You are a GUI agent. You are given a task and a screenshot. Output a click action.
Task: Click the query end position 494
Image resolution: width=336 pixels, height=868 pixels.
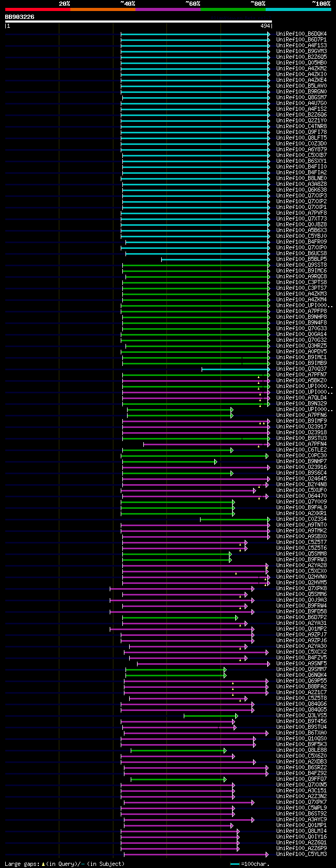click(265, 26)
